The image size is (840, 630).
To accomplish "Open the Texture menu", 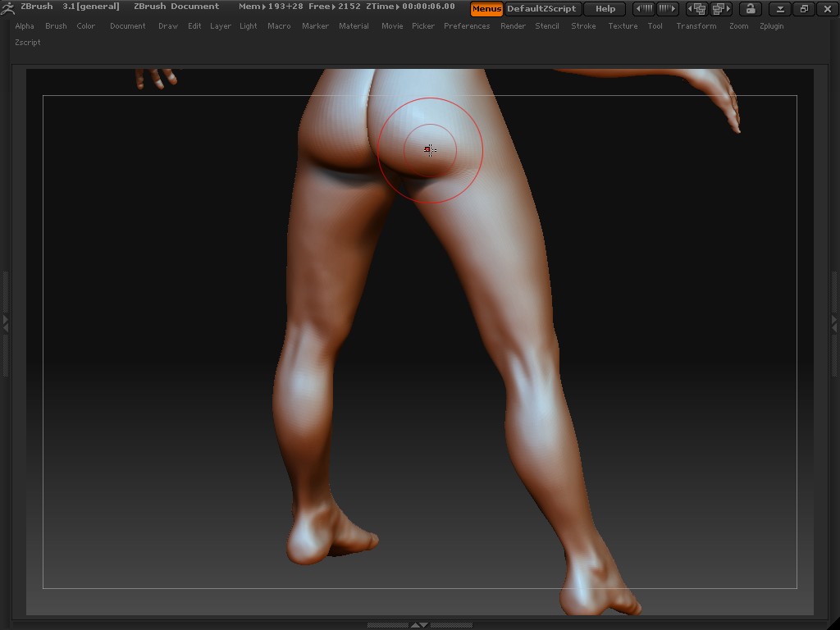I will (623, 25).
